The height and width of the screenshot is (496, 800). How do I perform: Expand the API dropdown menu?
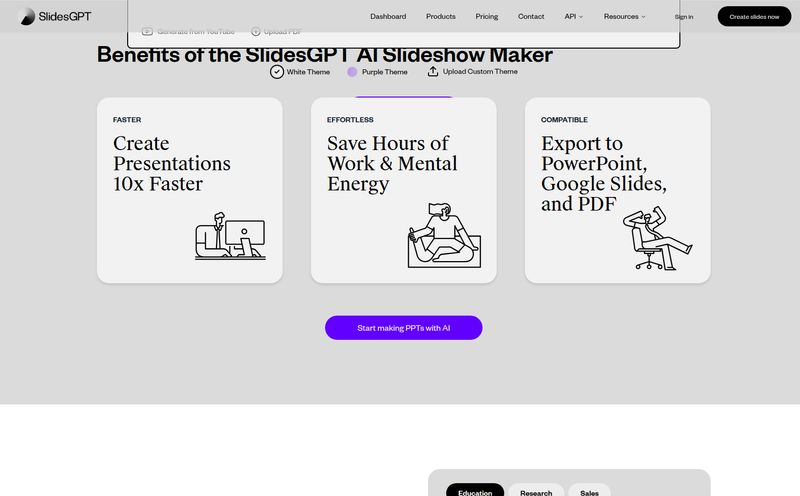click(573, 16)
